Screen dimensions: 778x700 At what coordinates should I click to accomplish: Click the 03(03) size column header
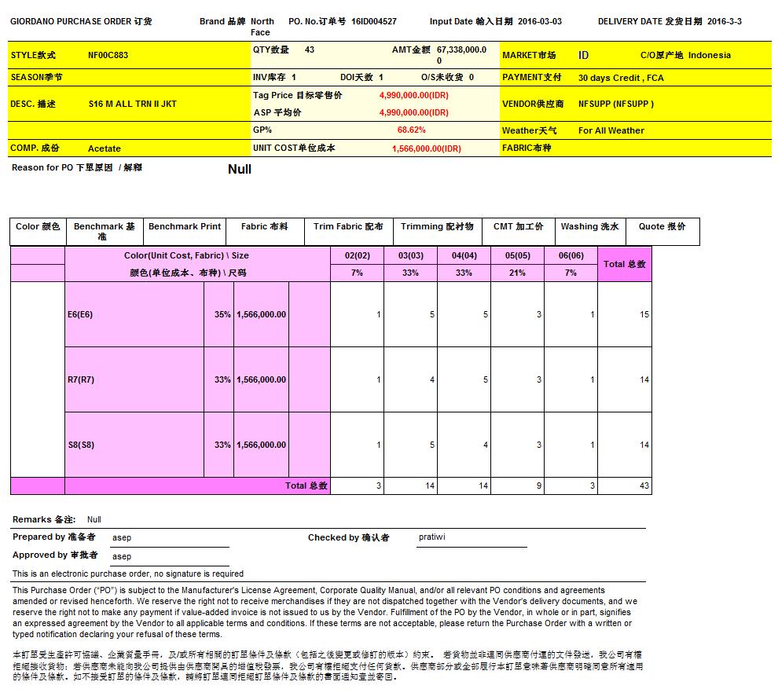[410, 256]
